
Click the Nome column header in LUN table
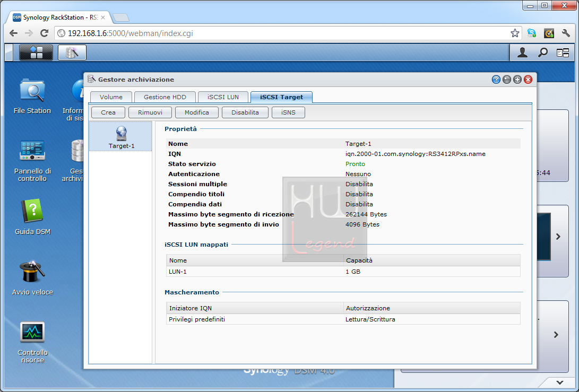point(255,260)
